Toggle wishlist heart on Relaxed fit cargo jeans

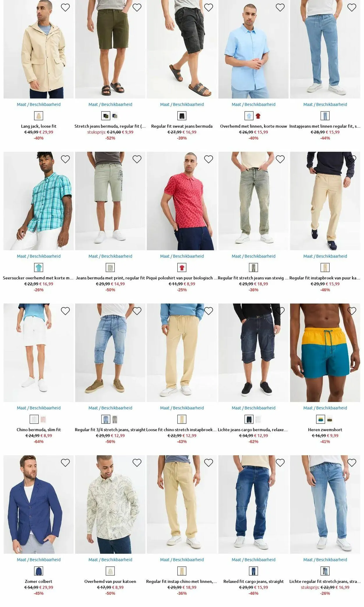(x=280, y=463)
